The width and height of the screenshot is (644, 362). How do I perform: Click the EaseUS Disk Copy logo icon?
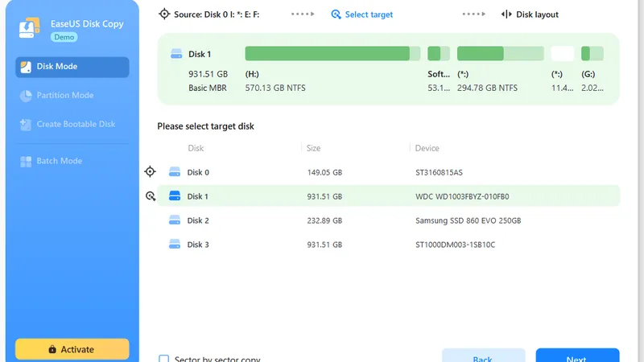(x=29, y=27)
